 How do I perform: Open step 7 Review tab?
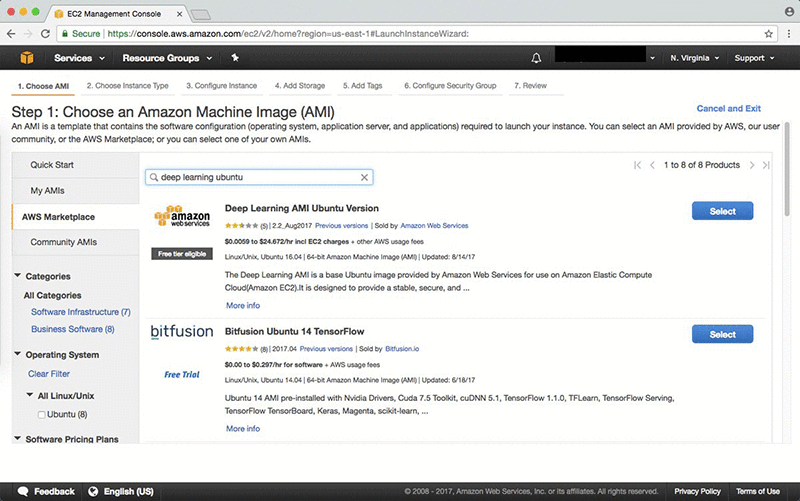(x=530, y=86)
